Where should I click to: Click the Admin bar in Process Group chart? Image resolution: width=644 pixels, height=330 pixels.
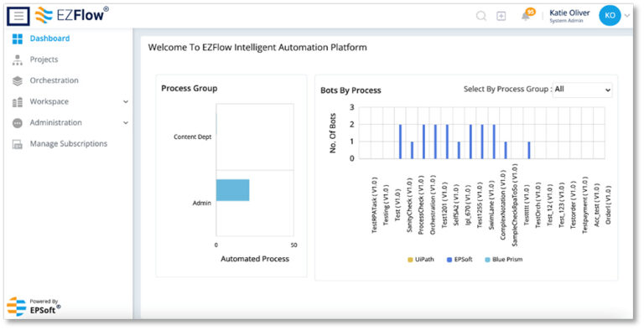(233, 190)
